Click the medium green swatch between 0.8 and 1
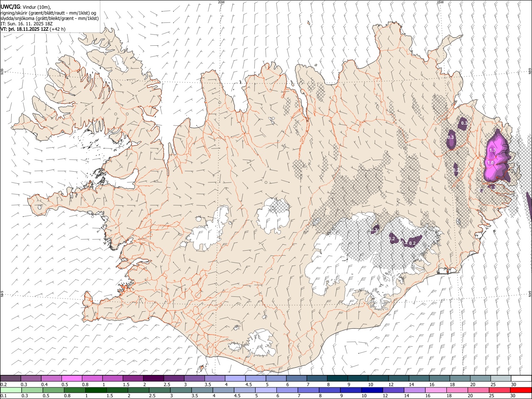Viewport: 532px width, 399px height. (x=74, y=390)
